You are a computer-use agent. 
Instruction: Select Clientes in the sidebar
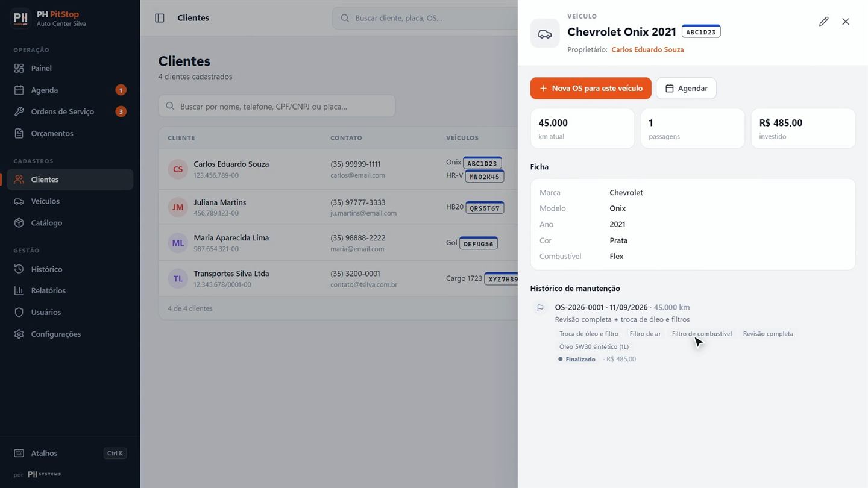pyautogui.click(x=70, y=180)
